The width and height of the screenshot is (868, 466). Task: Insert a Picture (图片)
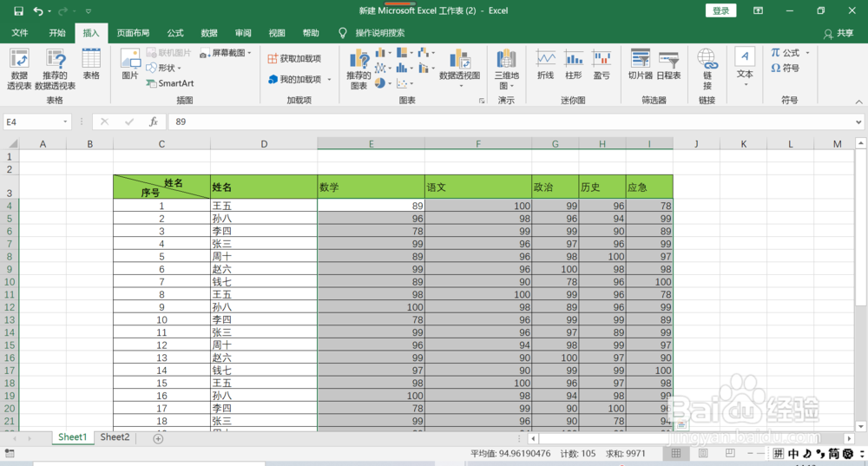tap(130, 64)
